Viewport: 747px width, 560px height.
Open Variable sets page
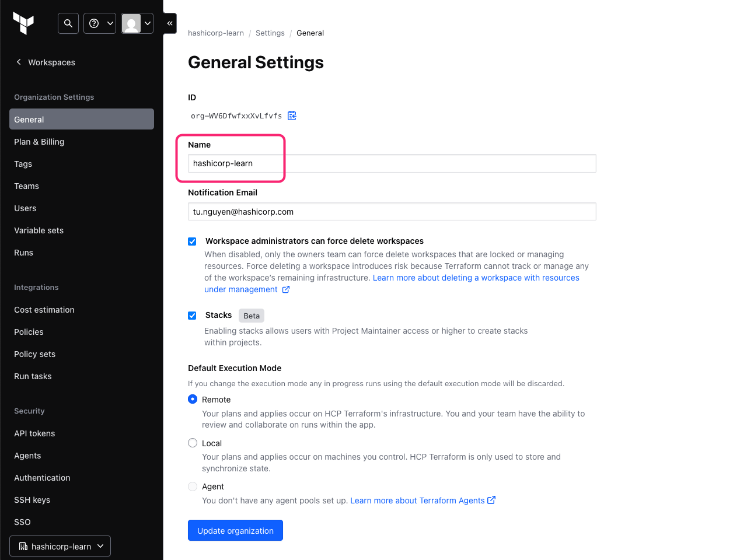(82, 230)
